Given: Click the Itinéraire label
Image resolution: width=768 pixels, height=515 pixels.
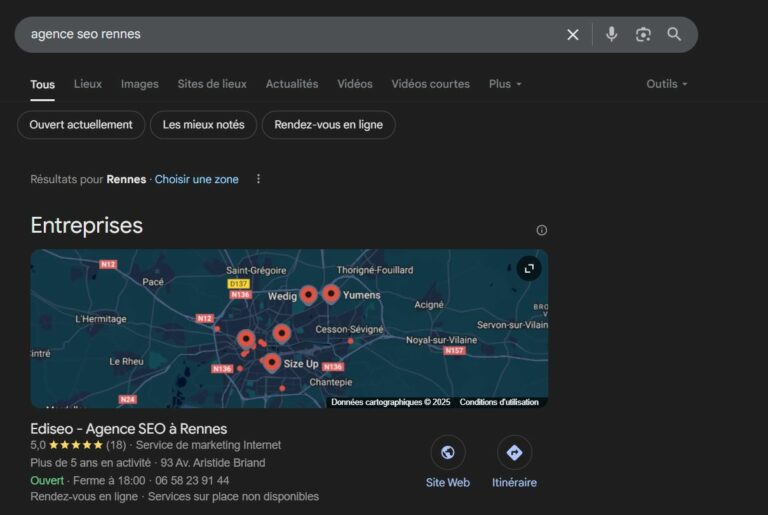Looking at the screenshot, I should coord(514,483).
